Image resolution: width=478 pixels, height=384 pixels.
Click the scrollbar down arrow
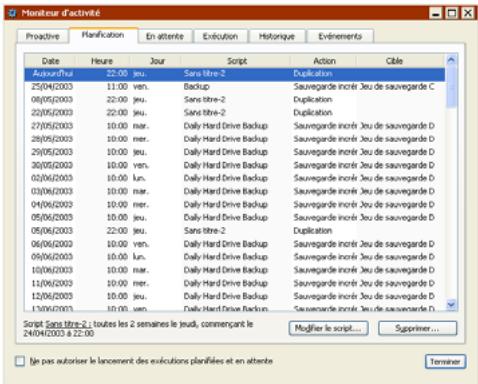[451, 304]
